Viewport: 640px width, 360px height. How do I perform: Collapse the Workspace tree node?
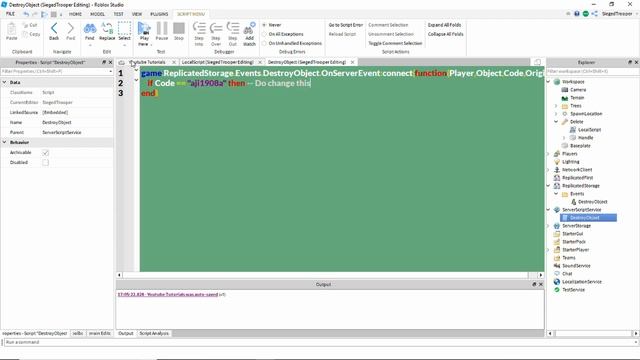[549, 82]
